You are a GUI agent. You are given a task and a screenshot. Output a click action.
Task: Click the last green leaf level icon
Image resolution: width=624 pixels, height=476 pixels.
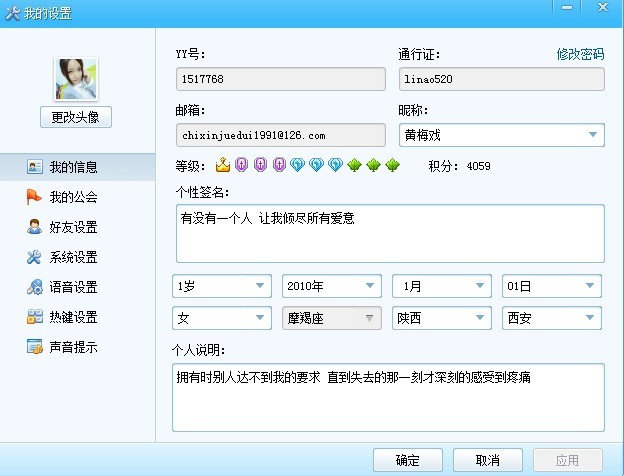pyautogui.click(x=392, y=165)
